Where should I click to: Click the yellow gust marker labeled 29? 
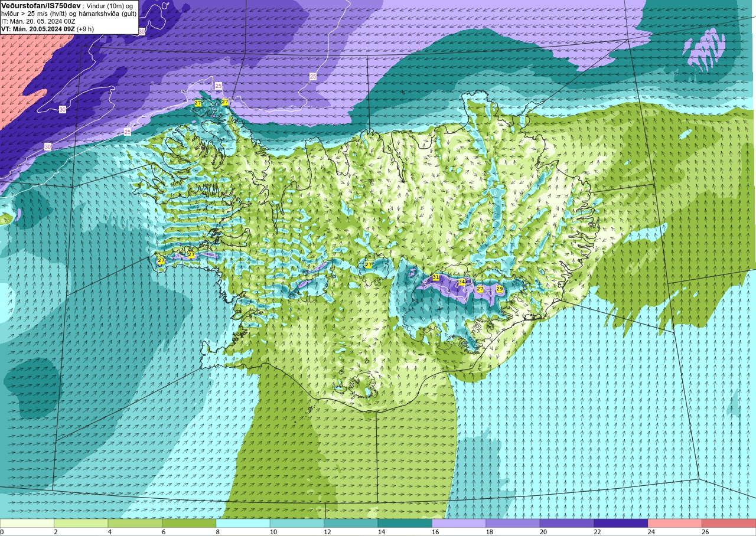pyautogui.click(x=500, y=289)
